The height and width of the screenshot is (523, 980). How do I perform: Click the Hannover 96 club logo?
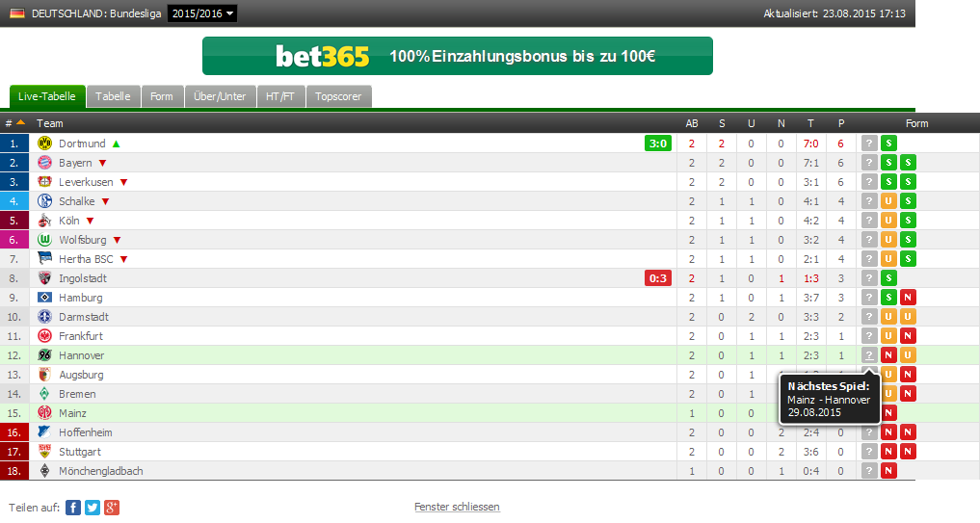[x=43, y=355]
